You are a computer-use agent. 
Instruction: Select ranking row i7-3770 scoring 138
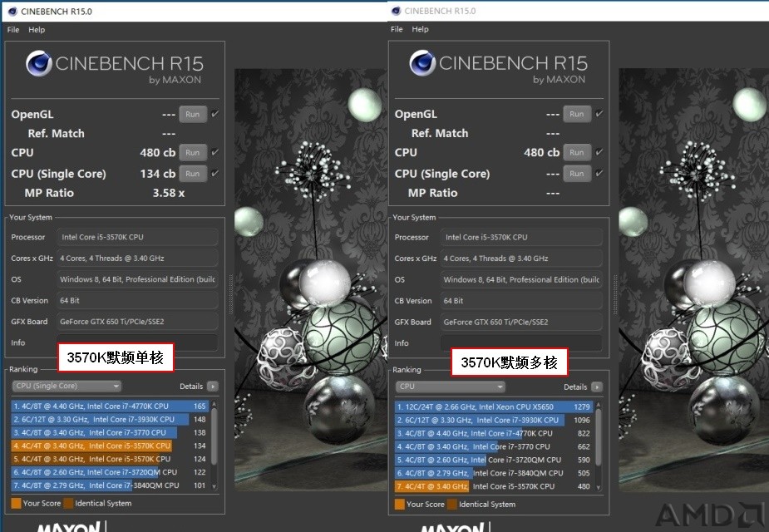[111, 432]
